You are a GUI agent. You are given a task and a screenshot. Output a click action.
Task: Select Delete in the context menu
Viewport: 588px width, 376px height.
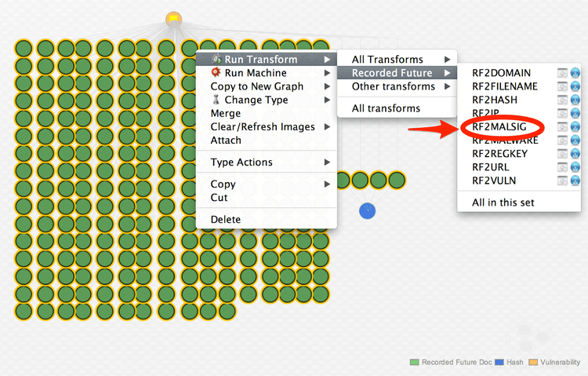tap(226, 219)
